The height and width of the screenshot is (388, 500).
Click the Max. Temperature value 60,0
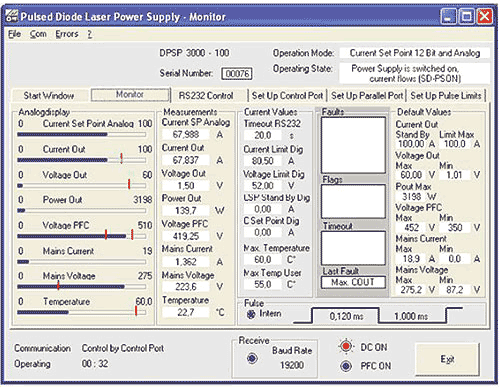(263, 259)
